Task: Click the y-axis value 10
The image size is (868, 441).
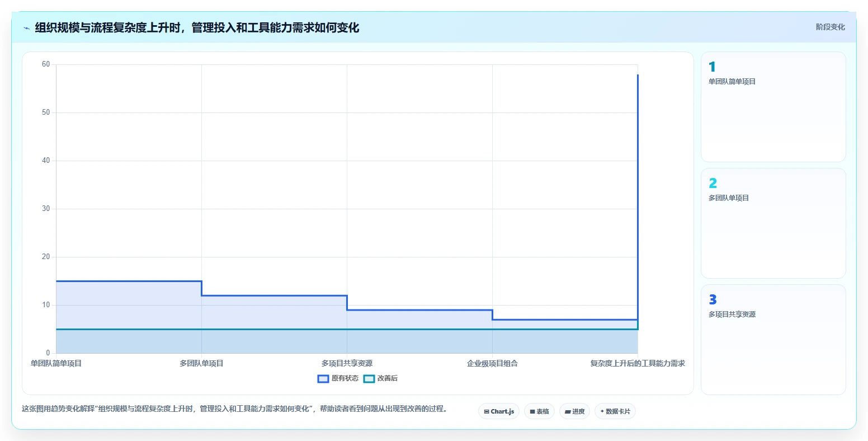Action: click(x=46, y=305)
